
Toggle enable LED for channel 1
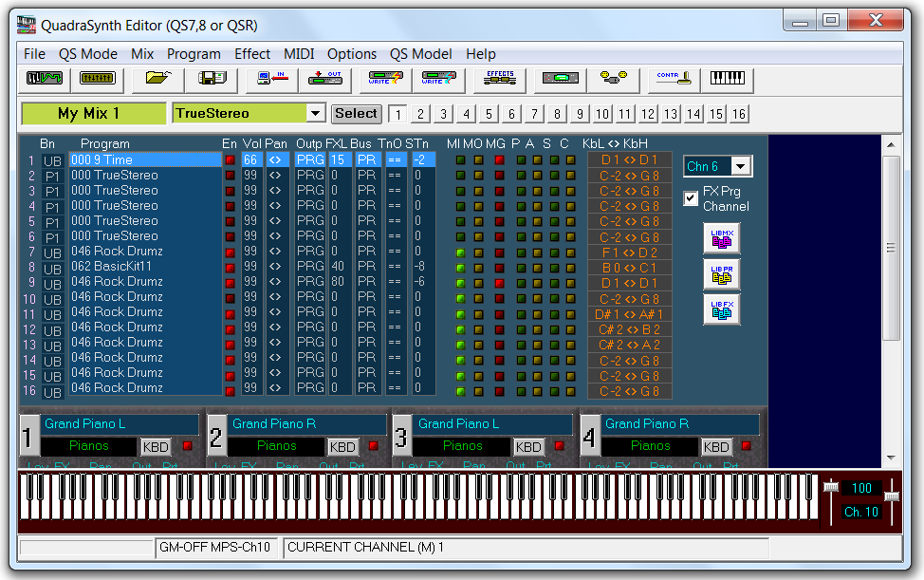[230, 160]
